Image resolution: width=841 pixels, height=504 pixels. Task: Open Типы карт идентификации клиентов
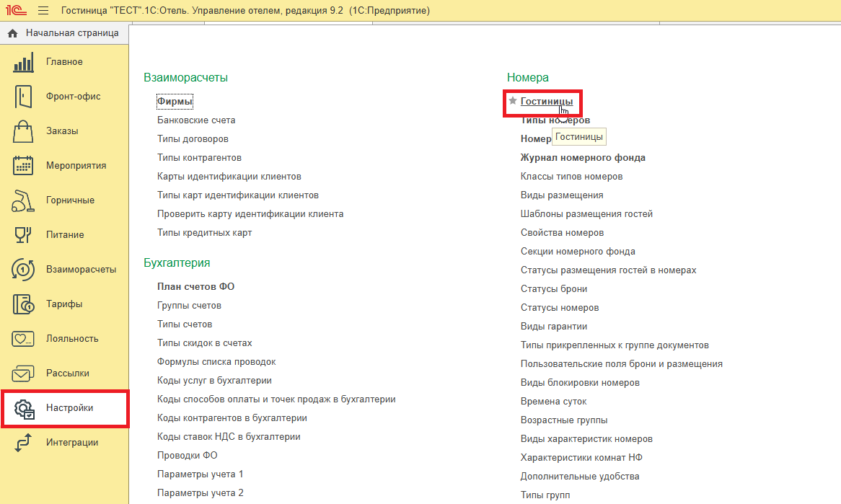[x=237, y=195]
